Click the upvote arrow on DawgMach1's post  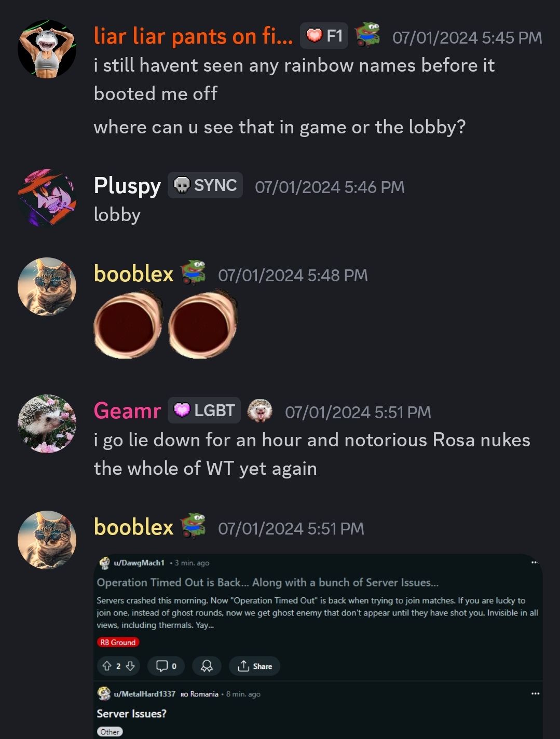107,666
